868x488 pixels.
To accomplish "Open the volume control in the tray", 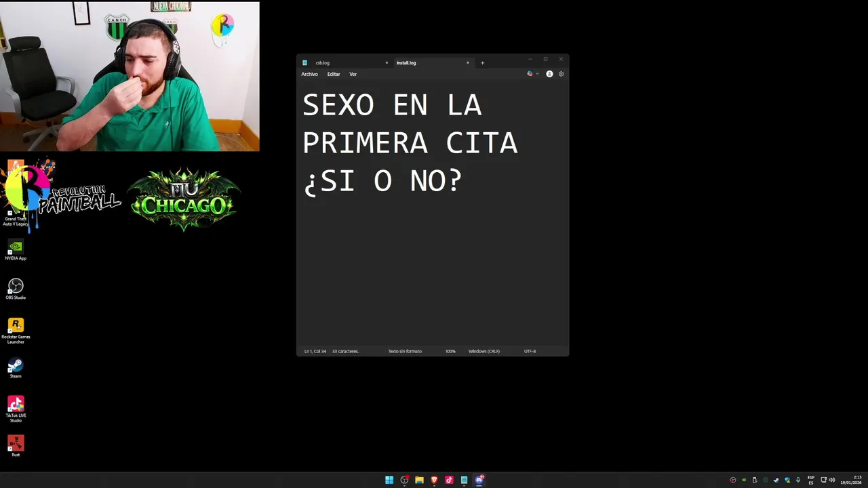I will pos(832,480).
